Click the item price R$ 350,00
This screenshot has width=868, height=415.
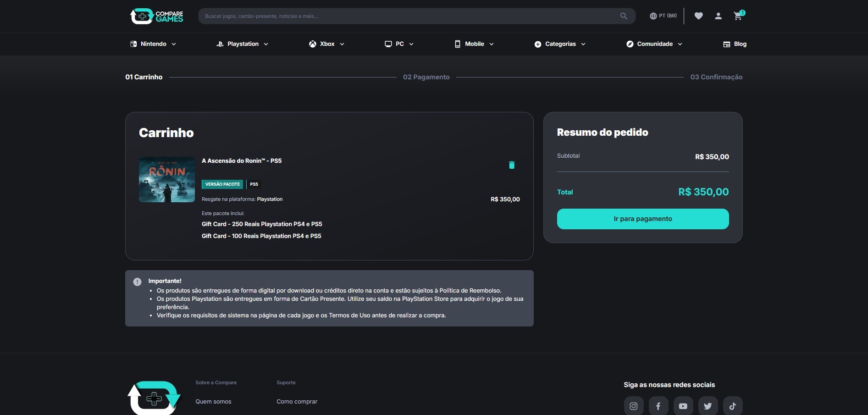pos(505,199)
